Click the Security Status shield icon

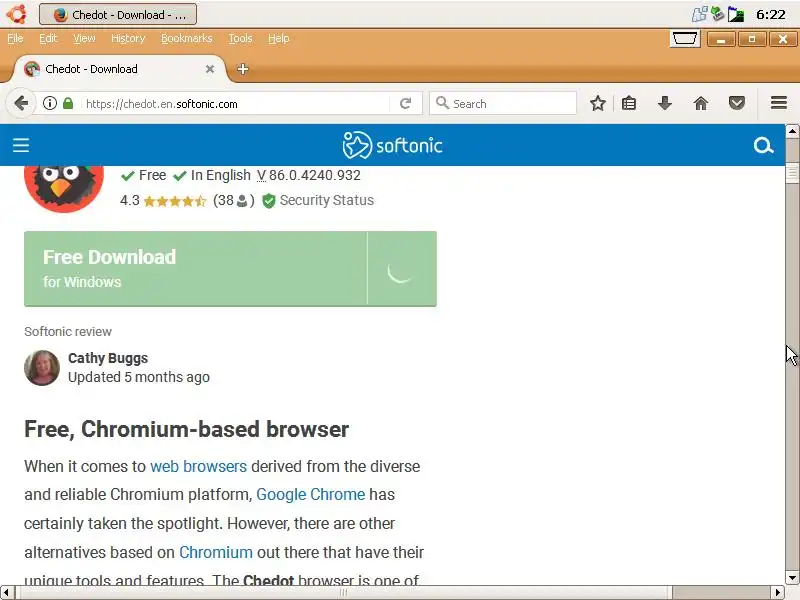pyautogui.click(x=268, y=201)
